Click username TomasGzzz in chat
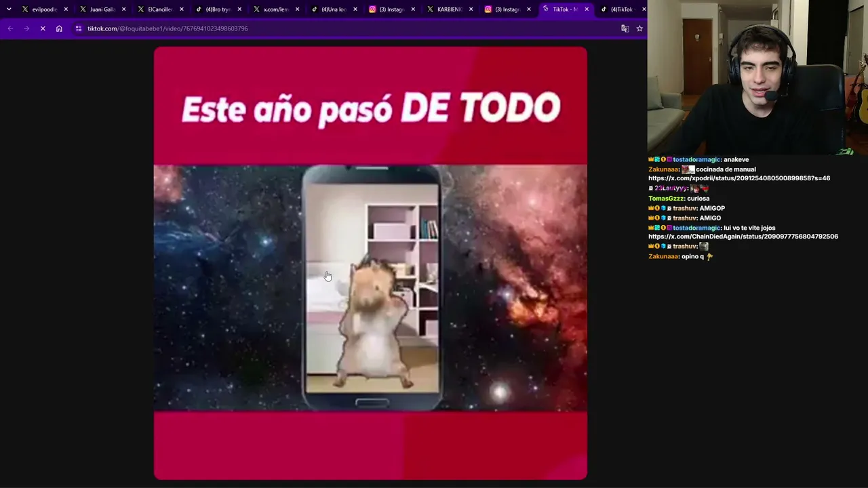Viewport: 868px width, 488px height. [x=666, y=199]
